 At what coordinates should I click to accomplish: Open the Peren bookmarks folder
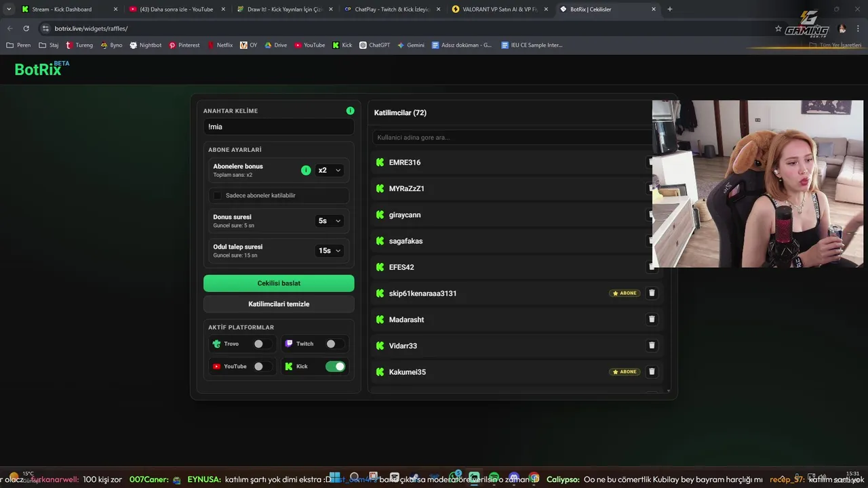18,45
